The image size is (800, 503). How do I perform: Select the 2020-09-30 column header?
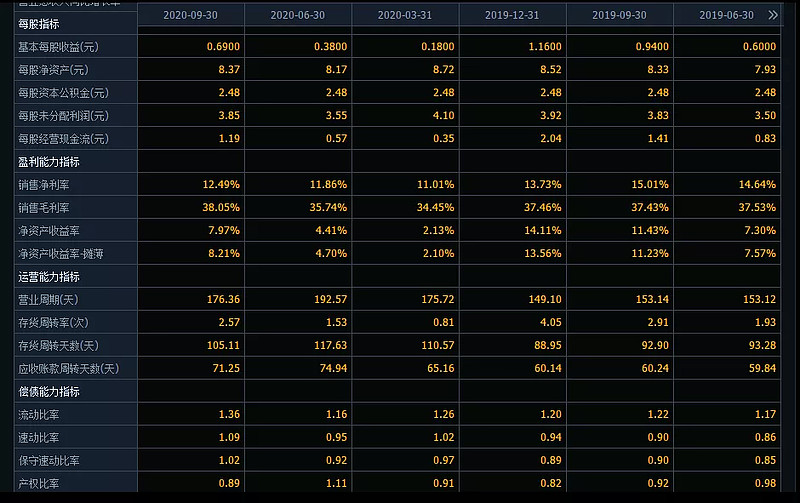point(190,16)
